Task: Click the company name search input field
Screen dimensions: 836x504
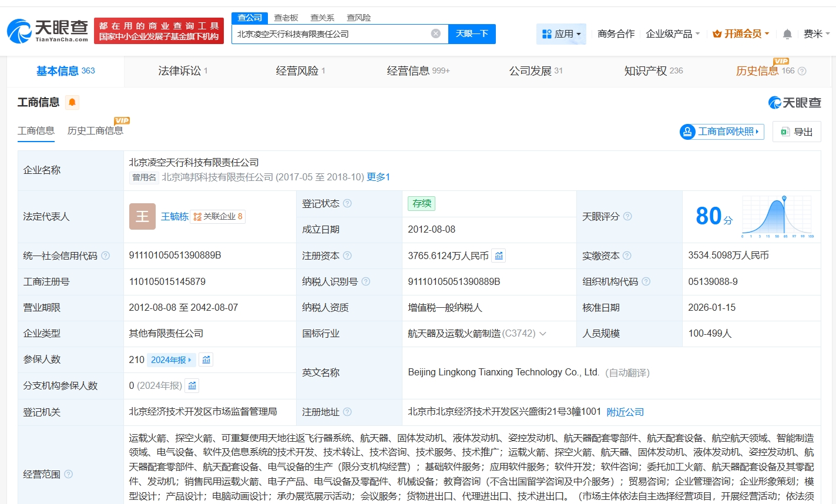Action: coord(329,34)
